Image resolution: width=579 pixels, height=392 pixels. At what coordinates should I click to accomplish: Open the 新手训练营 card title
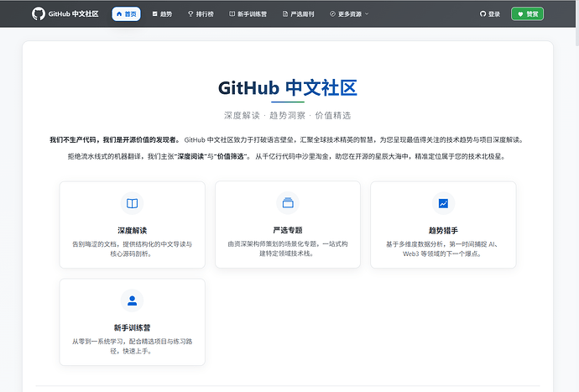(x=132, y=327)
